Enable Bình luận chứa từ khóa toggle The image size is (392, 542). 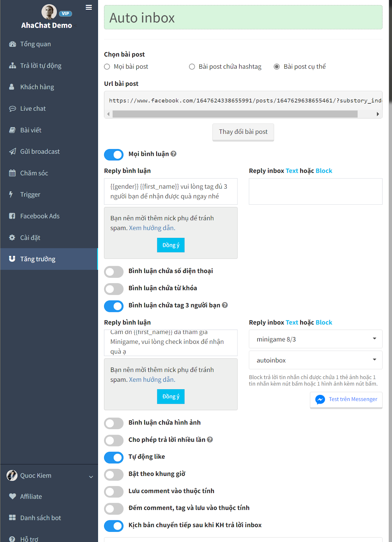pyautogui.click(x=114, y=289)
